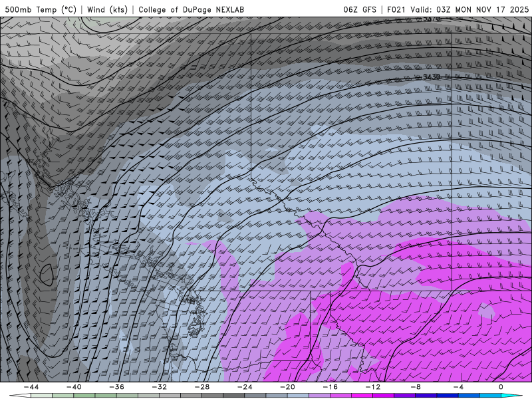Click the "F021" forecast hour label

click(396, 9)
